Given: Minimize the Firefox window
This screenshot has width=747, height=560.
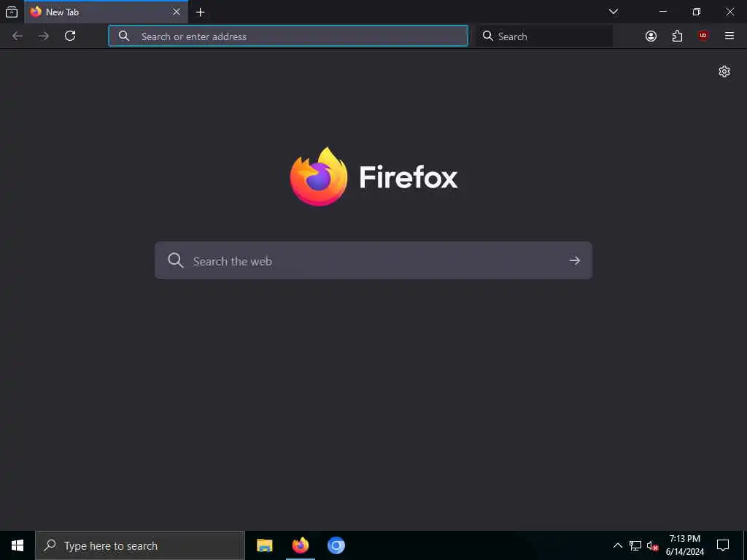Looking at the screenshot, I should coord(662,12).
